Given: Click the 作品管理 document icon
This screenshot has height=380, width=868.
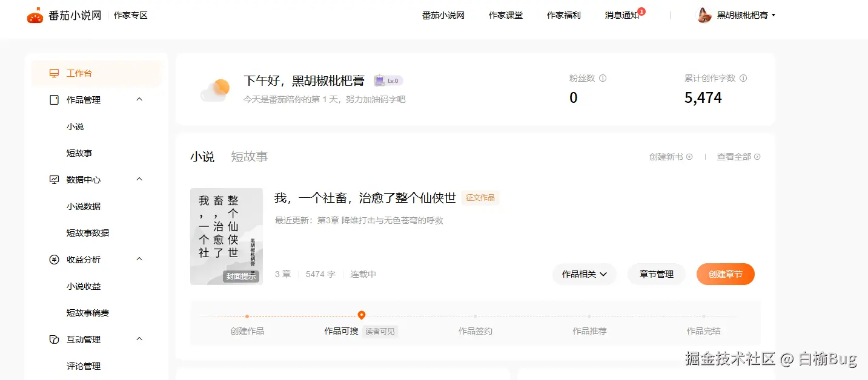Looking at the screenshot, I should [x=53, y=99].
